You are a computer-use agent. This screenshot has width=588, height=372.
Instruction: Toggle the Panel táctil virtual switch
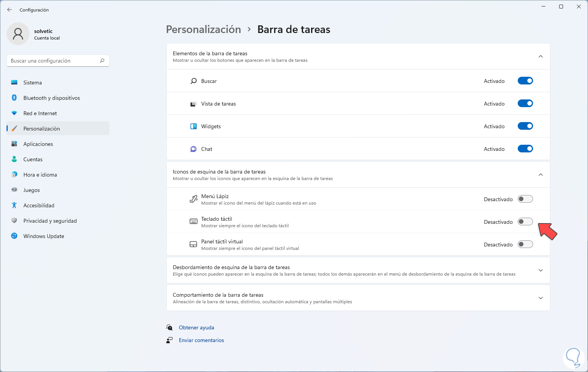coord(525,245)
